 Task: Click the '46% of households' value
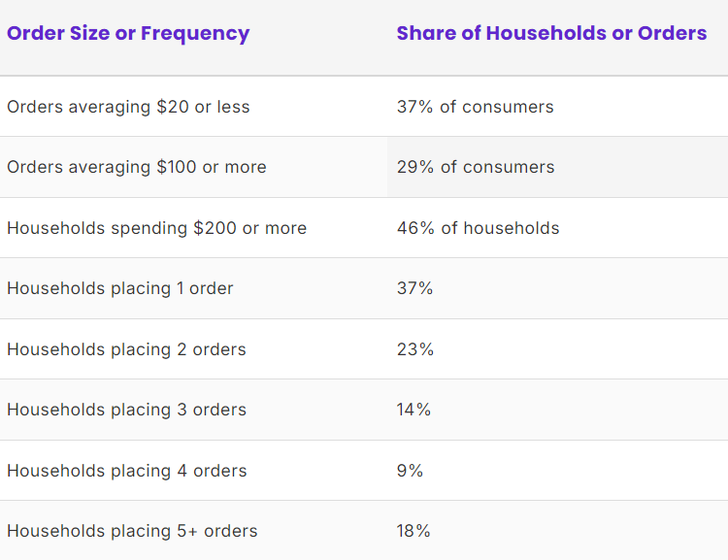click(x=478, y=228)
